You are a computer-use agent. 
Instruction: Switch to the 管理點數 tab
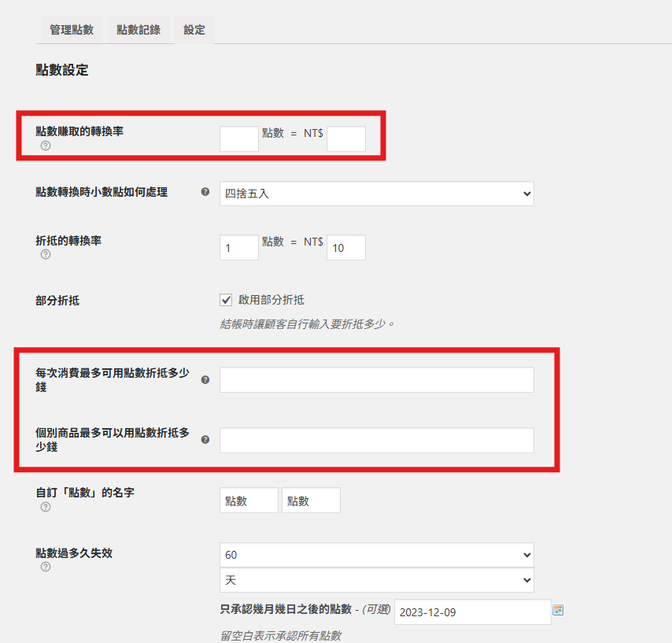point(71,30)
